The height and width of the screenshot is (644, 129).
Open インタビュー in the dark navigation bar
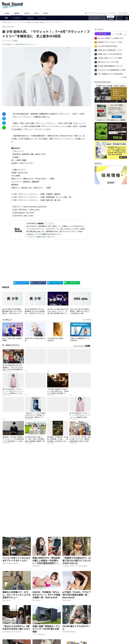click(x=17, y=18)
